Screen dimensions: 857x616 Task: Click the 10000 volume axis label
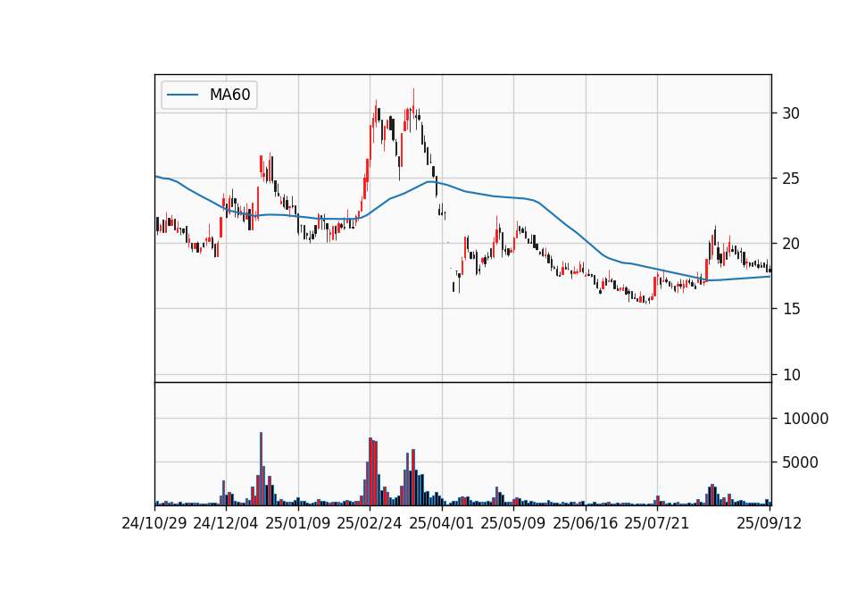click(x=805, y=419)
